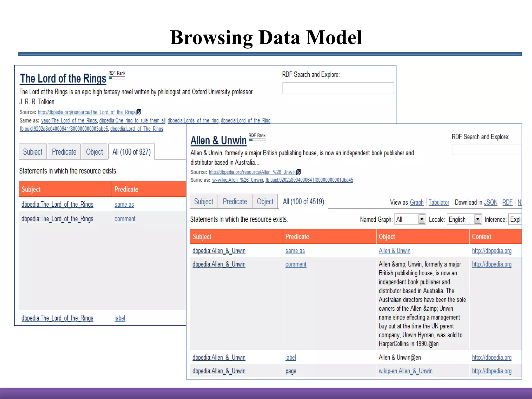Image resolution: width=532 pixels, height=399 pixels.
Task: Click Object column header in Allen & Unwin table
Action: 423,237
